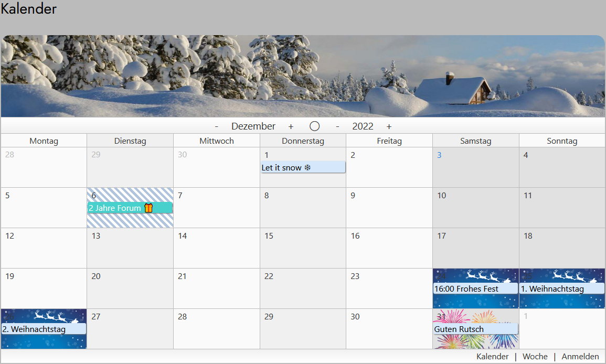Click the 2022 year label
The height and width of the screenshot is (364, 606).
click(363, 126)
